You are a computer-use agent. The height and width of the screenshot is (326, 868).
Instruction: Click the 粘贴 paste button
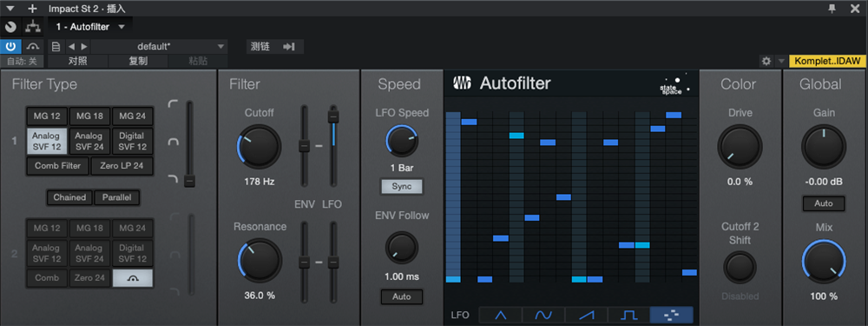tap(198, 61)
